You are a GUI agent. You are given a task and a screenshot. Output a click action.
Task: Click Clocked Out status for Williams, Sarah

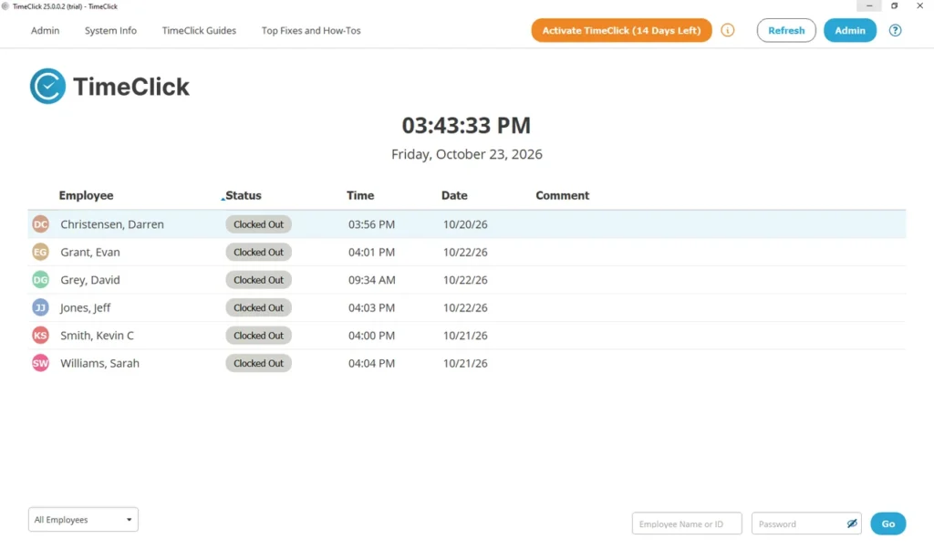258,363
